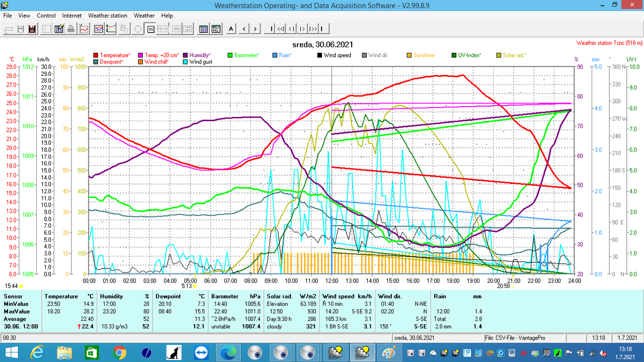
Task: Toggle the Max/Min values icon
Action: (216, 29)
